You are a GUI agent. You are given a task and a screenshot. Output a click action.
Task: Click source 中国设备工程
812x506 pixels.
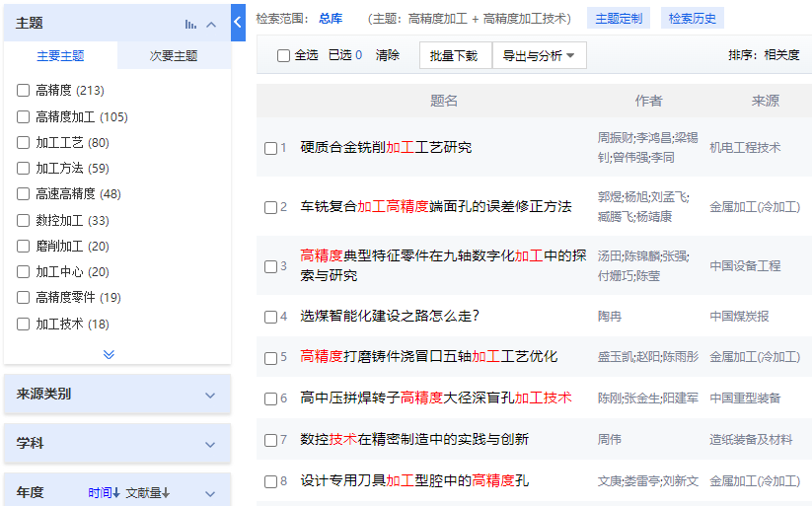pos(745,265)
